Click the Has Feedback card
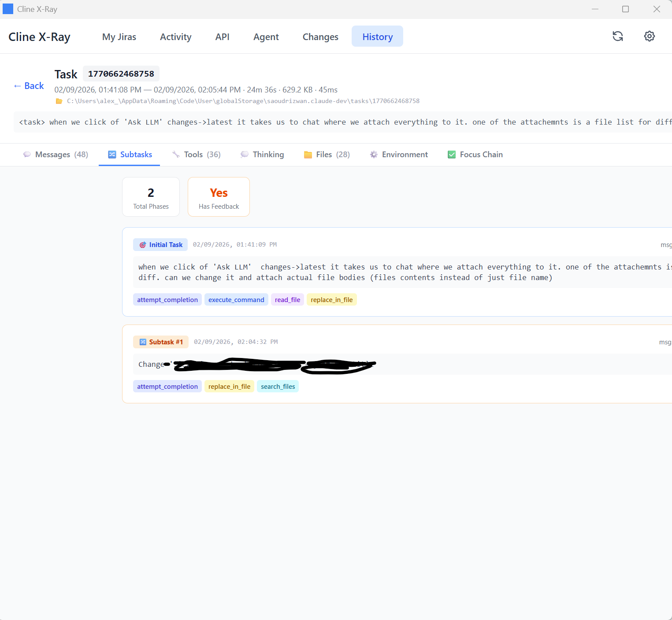The image size is (672, 620). click(219, 197)
